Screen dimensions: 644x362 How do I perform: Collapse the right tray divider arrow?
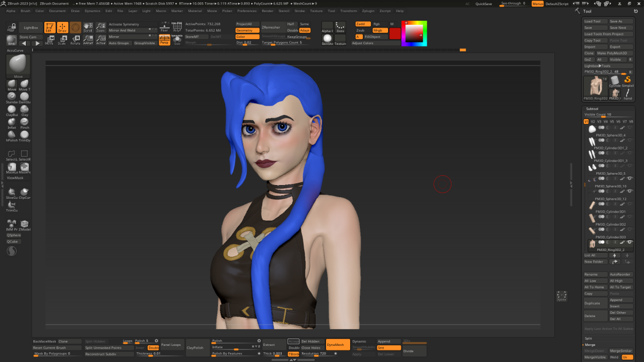pos(571,184)
